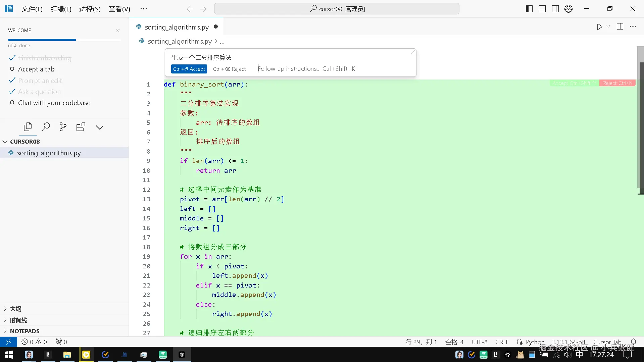
Task: Select Python interpreter 3.13.1 64-bit
Action: (x=568, y=342)
